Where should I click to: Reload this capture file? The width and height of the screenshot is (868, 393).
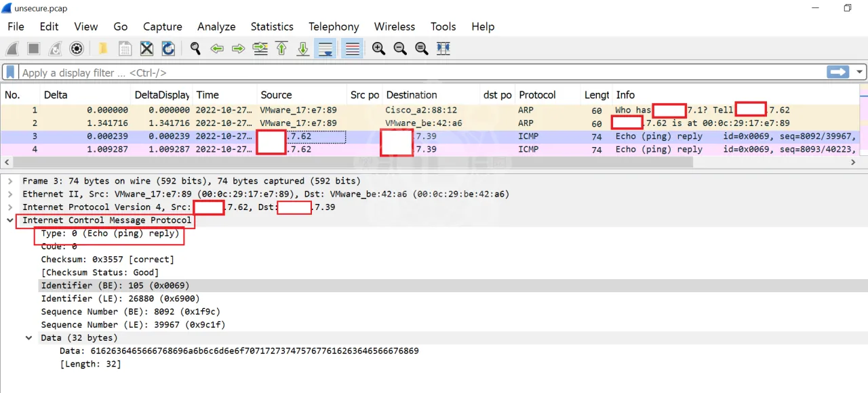click(x=168, y=49)
